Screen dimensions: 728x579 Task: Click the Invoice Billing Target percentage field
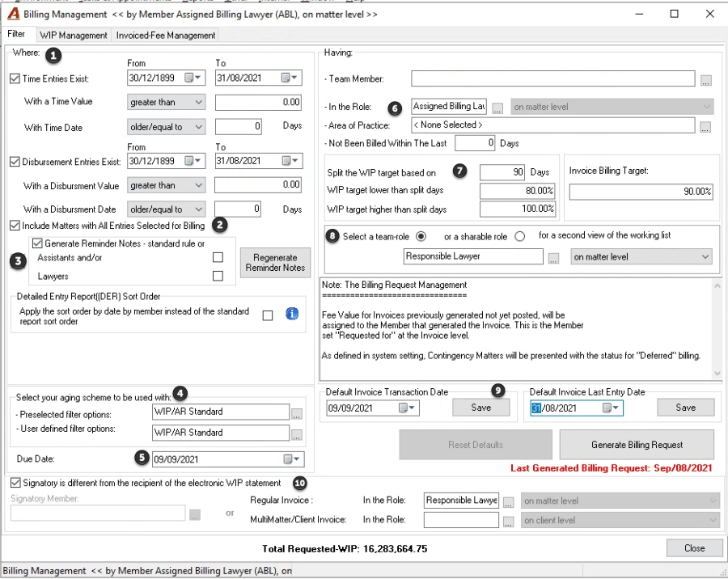pos(641,192)
